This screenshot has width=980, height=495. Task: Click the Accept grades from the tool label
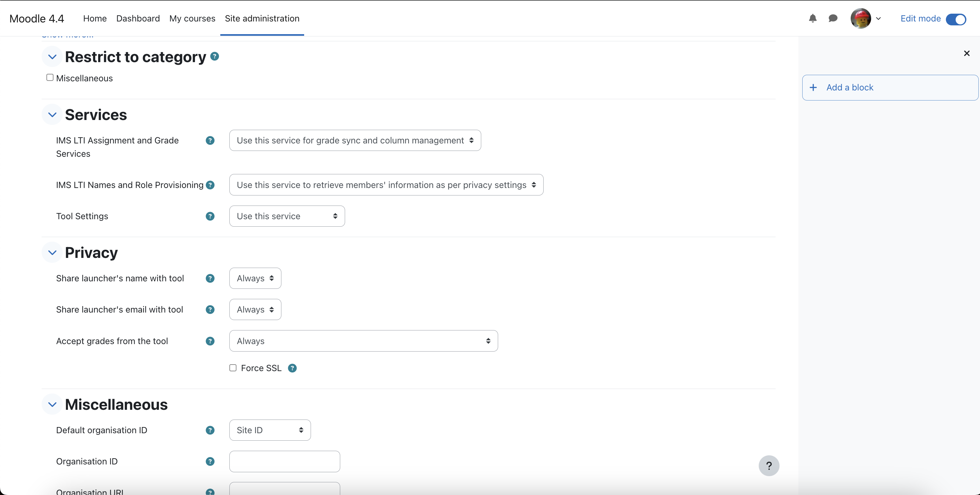[112, 341]
